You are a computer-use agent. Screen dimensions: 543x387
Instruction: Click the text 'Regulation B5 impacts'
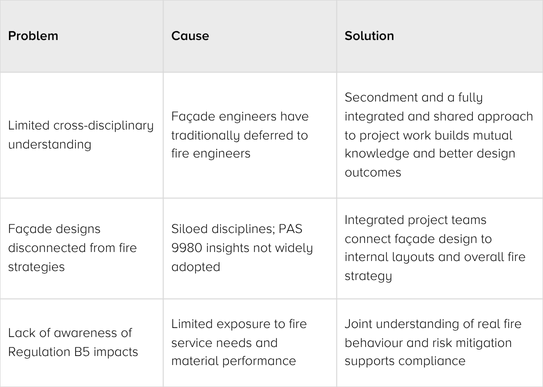click(x=73, y=352)
